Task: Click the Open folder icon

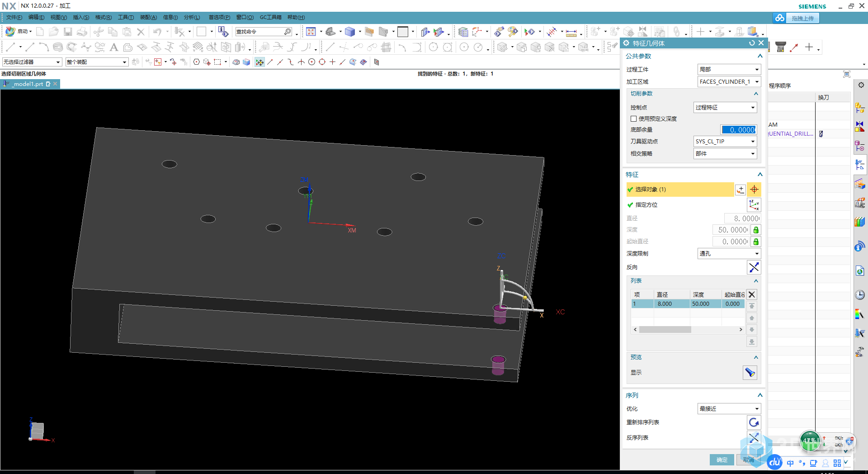Action: (x=54, y=32)
